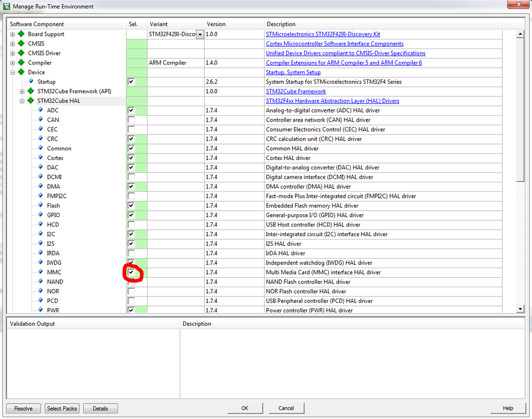Click the CRC blue component icon

point(40,138)
